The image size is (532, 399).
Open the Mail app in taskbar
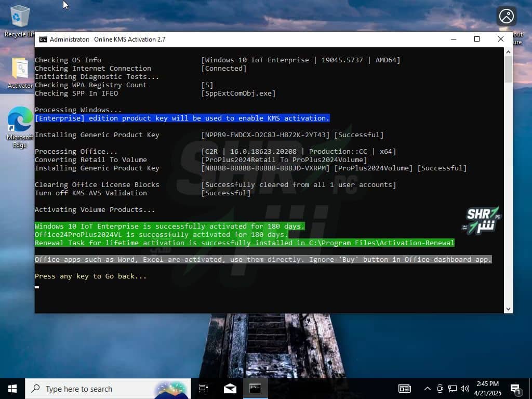tap(230, 389)
